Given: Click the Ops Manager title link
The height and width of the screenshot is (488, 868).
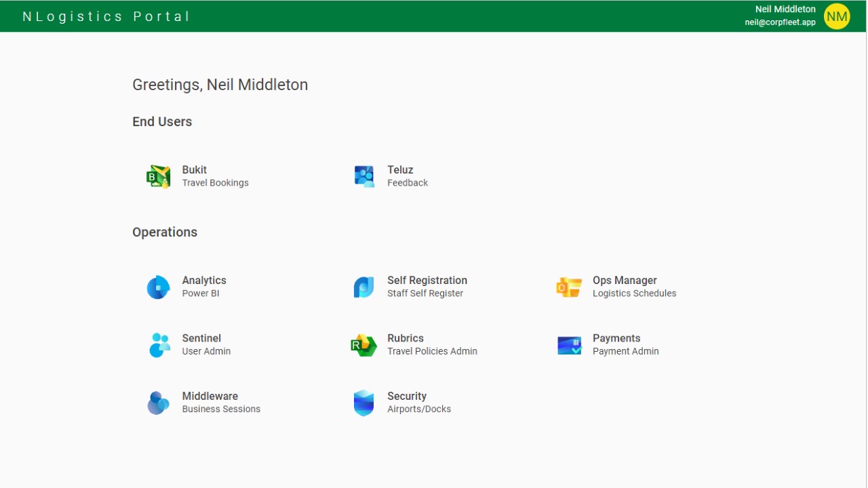Looking at the screenshot, I should tap(625, 281).
